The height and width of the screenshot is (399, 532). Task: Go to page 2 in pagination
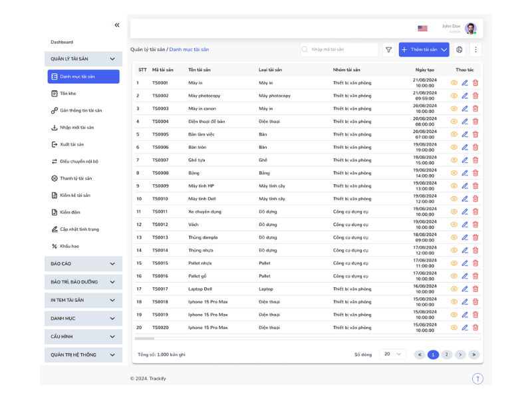pos(447,355)
